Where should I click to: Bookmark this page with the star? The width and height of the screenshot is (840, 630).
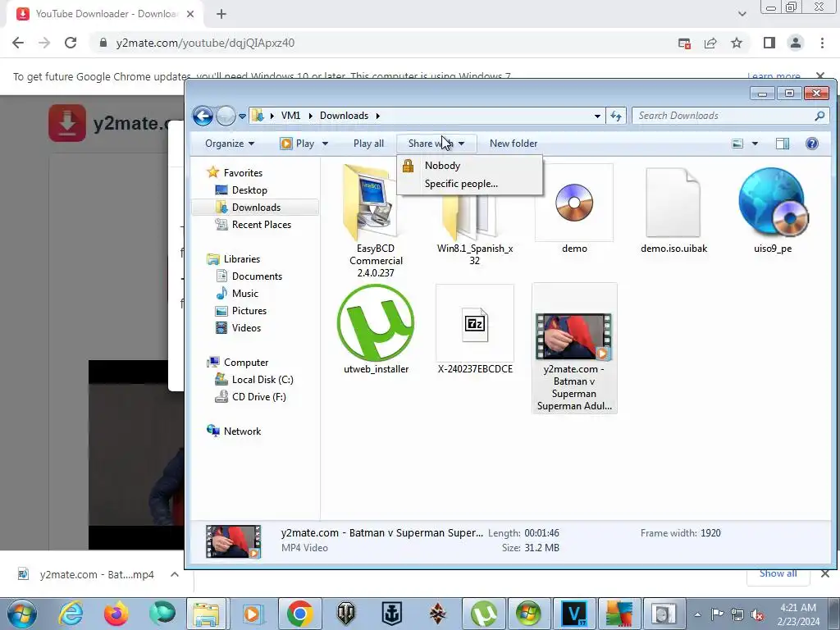tap(737, 43)
